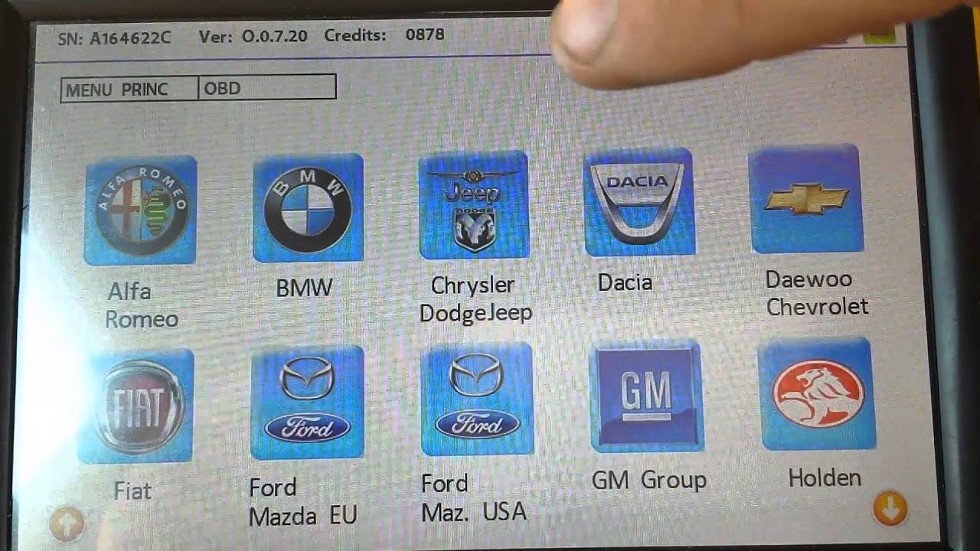Viewport: 980px width, 551px height.
Task: Click the 'Alfa Romeo' text label
Action: pyautogui.click(x=141, y=305)
